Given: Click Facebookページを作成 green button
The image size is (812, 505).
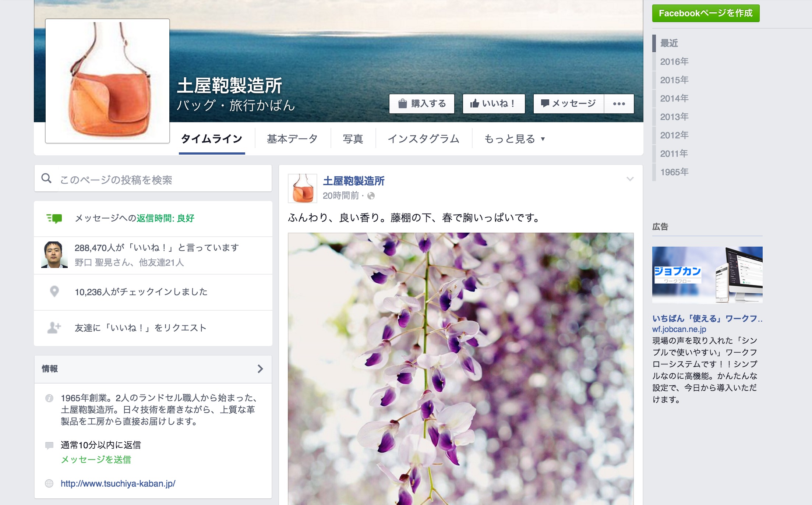Looking at the screenshot, I should point(705,13).
